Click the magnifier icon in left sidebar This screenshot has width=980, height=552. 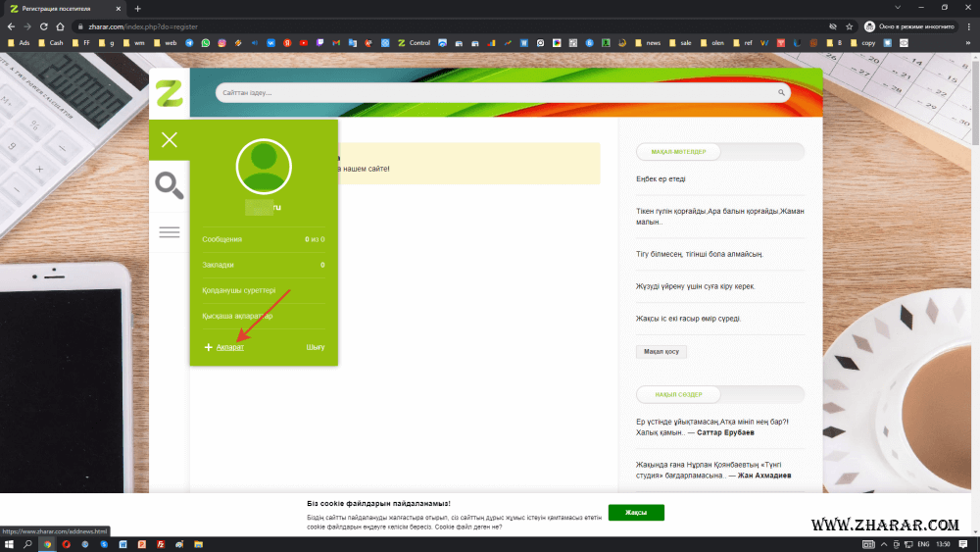click(169, 185)
